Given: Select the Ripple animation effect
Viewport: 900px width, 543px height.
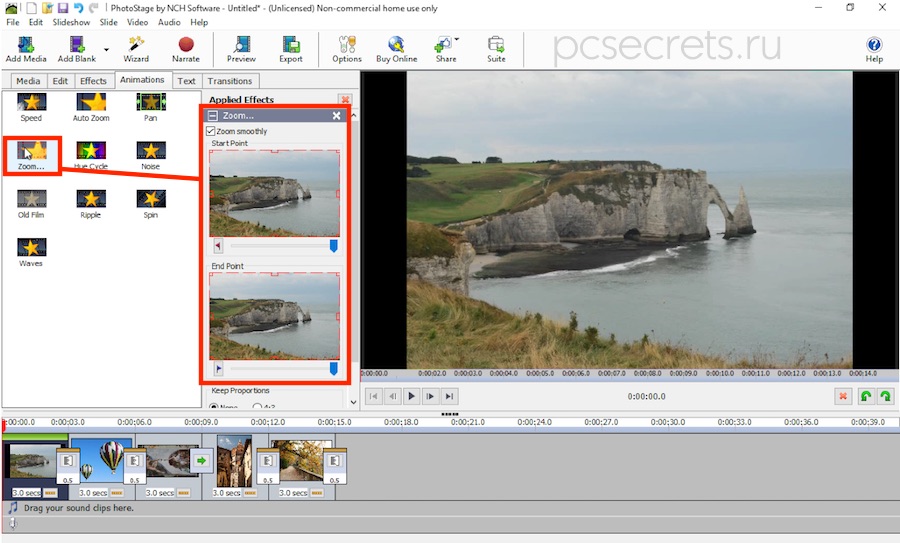Looking at the screenshot, I should [91, 204].
